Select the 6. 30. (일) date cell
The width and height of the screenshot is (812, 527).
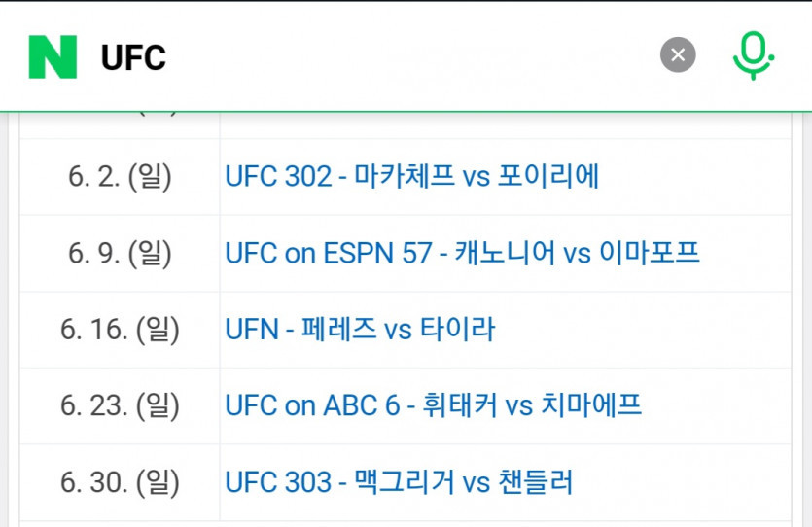pyautogui.click(x=120, y=481)
